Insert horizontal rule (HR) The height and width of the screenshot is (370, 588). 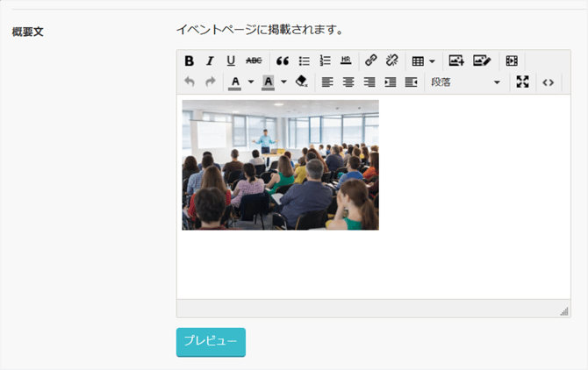pyautogui.click(x=346, y=60)
